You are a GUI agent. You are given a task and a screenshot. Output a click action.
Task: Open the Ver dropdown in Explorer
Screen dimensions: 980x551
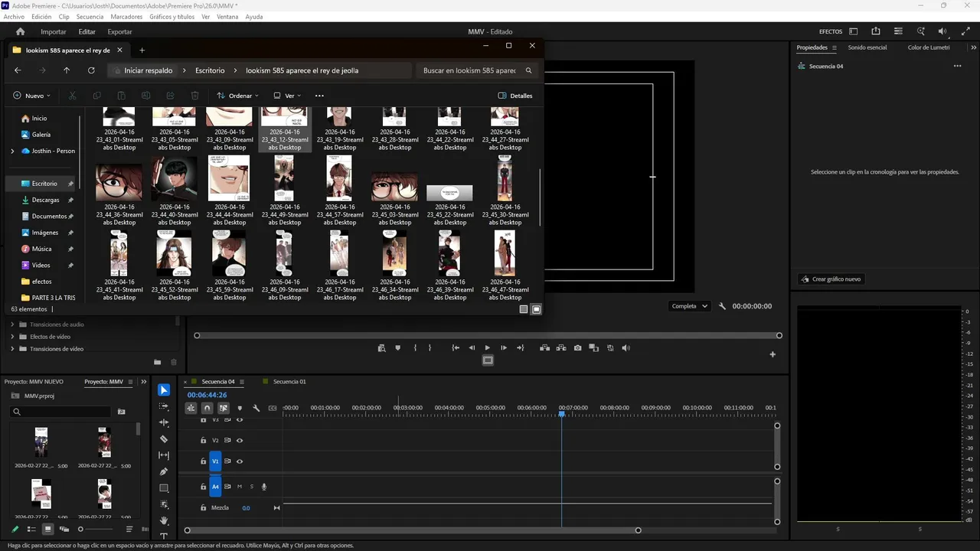click(287, 96)
